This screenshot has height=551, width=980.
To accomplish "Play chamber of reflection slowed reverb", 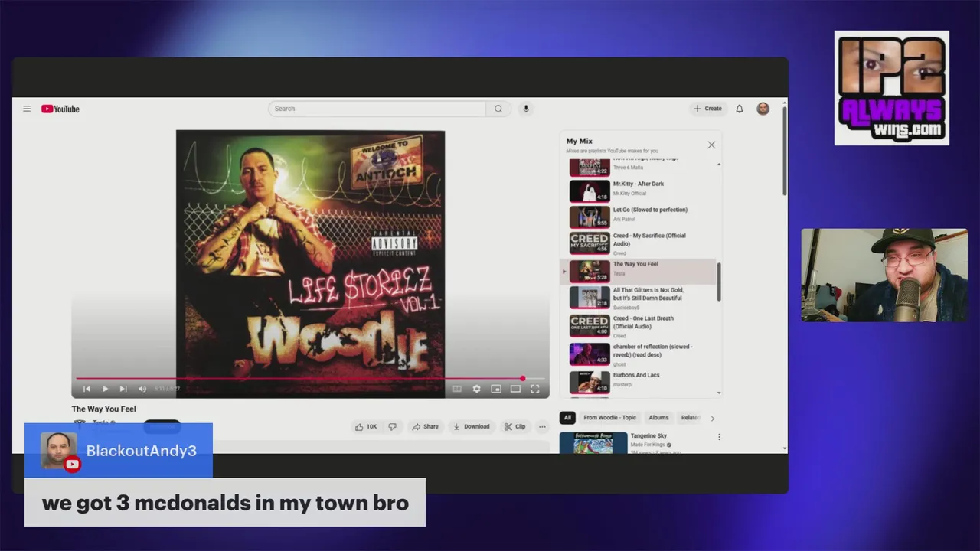I will click(x=639, y=354).
